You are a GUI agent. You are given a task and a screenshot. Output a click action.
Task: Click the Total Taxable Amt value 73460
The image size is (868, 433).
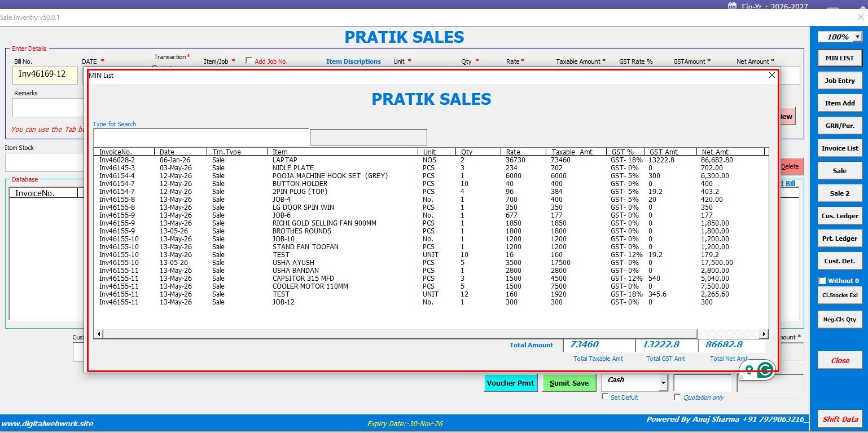599,345
